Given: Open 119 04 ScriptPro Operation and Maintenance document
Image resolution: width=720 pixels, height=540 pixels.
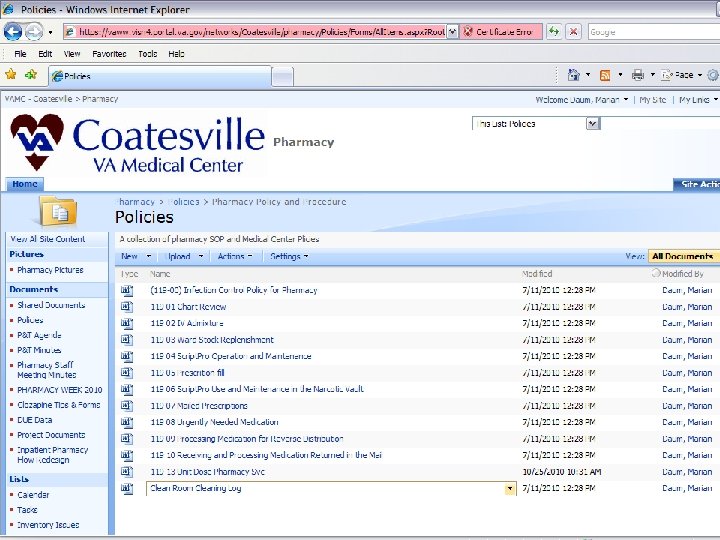Looking at the screenshot, I should tap(231, 356).
